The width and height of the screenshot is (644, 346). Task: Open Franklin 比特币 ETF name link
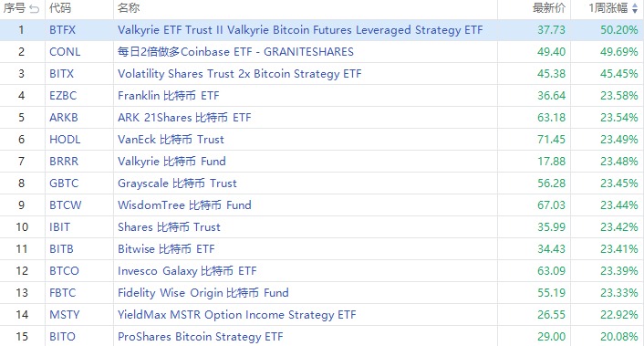(169, 96)
